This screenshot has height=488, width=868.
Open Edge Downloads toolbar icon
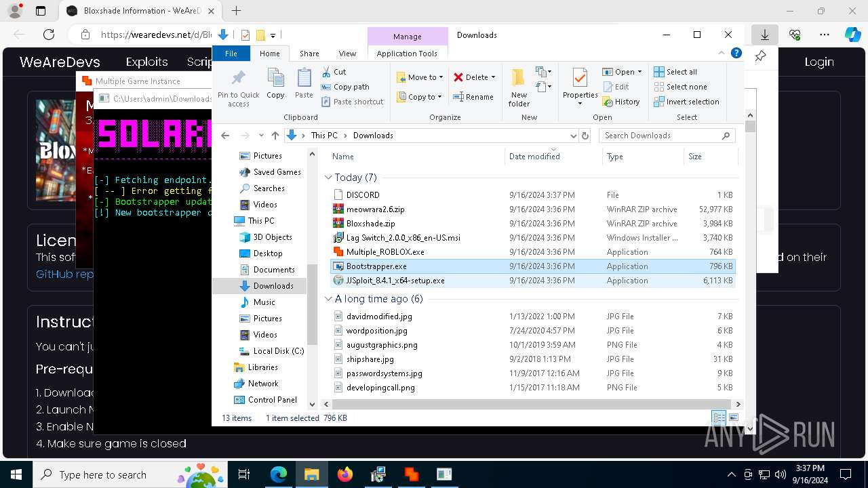coord(765,35)
